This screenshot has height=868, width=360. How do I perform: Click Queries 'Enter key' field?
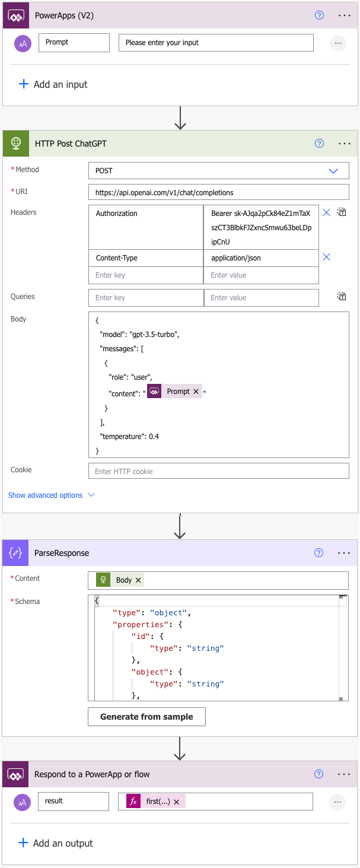(x=146, y=298)
